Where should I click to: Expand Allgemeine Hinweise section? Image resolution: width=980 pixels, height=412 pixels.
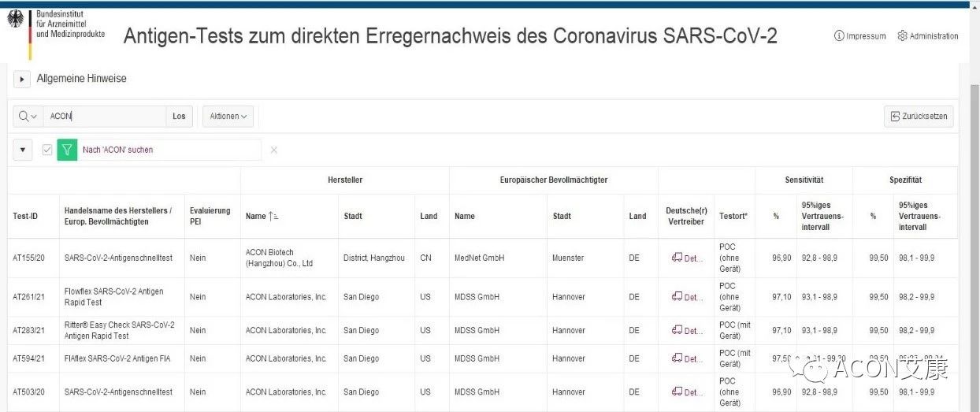coord(22,79)
